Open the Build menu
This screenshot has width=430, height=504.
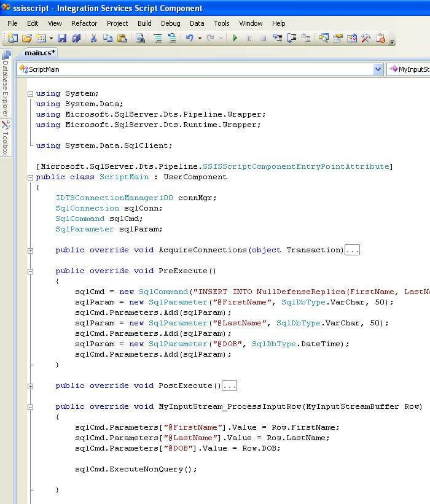point(144,23)
